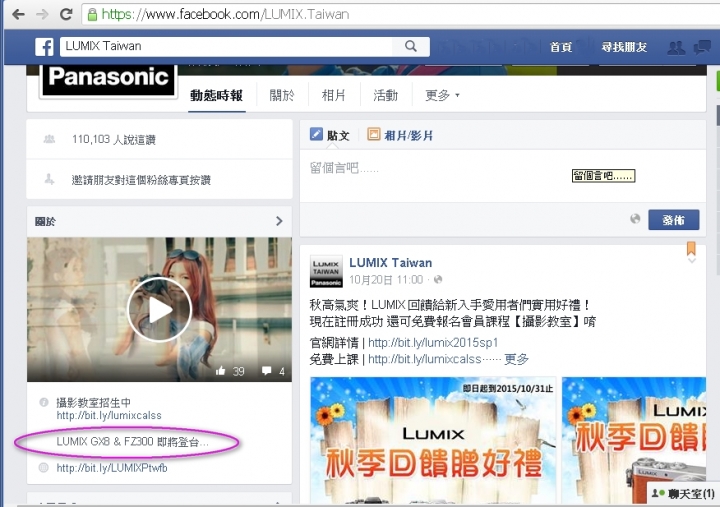Click the orange bookmark icon on post
The height and width of the screenshot is (507, 720).
click(691, 248)
